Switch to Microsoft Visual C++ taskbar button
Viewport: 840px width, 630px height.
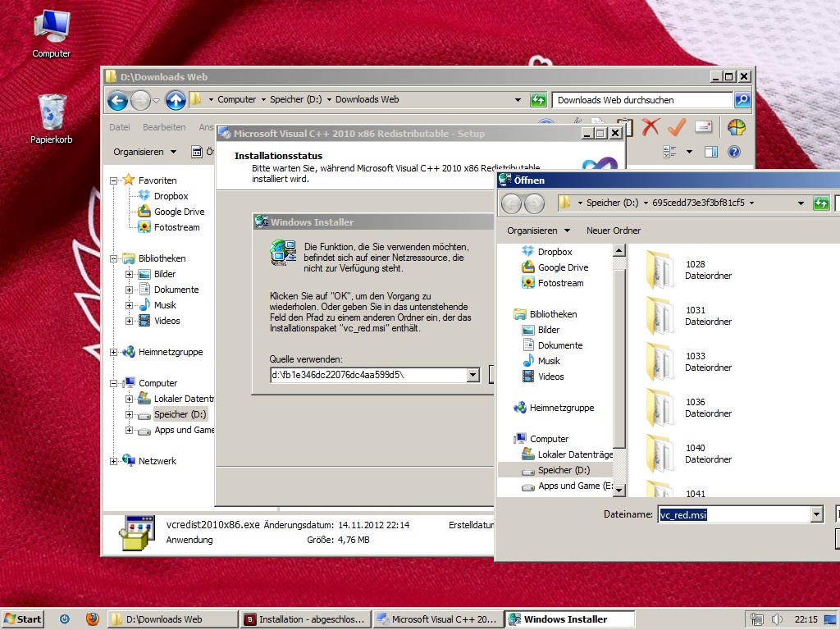438,619
